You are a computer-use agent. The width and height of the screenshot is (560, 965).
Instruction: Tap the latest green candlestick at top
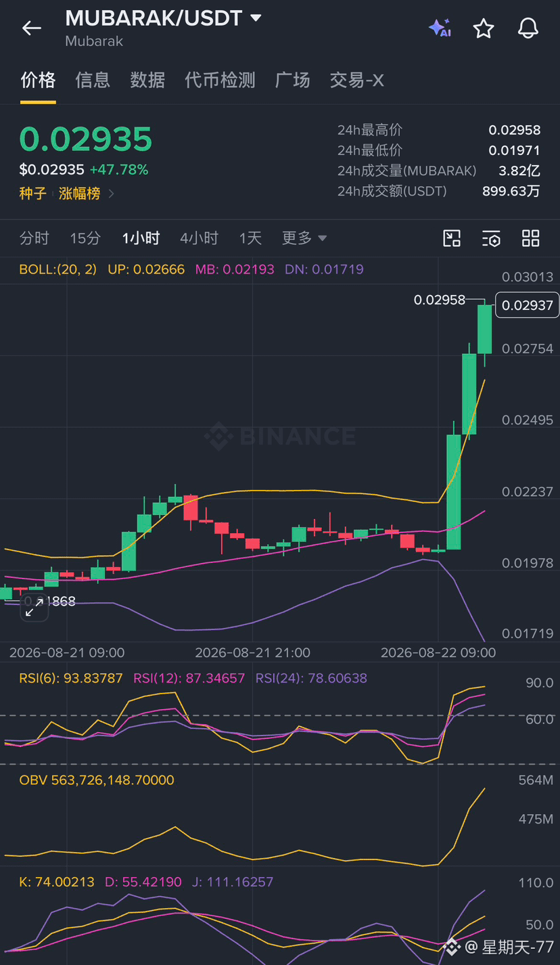(484, 329)
